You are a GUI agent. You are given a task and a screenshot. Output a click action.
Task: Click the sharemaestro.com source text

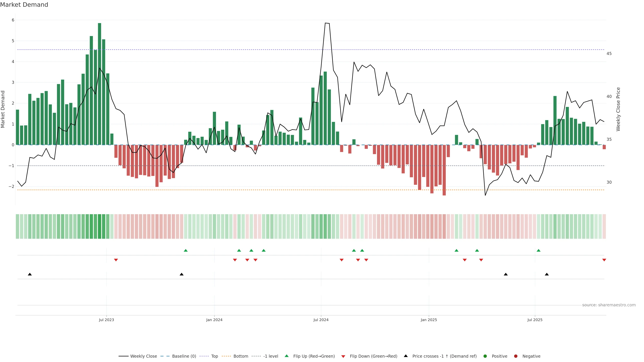pyautogui.click(x=609, y=305)
